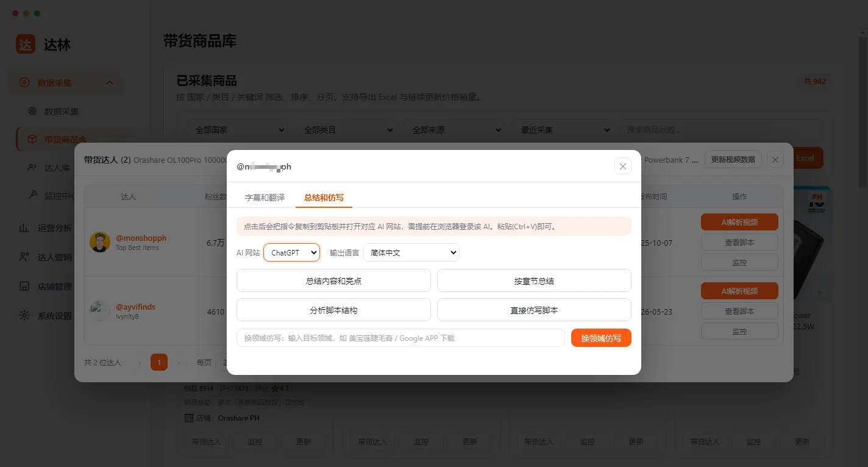The width and height of the screenshot is (868, 467).
Task: Open 带货商品库 in the sidebar
Action: tap(65, 140)
